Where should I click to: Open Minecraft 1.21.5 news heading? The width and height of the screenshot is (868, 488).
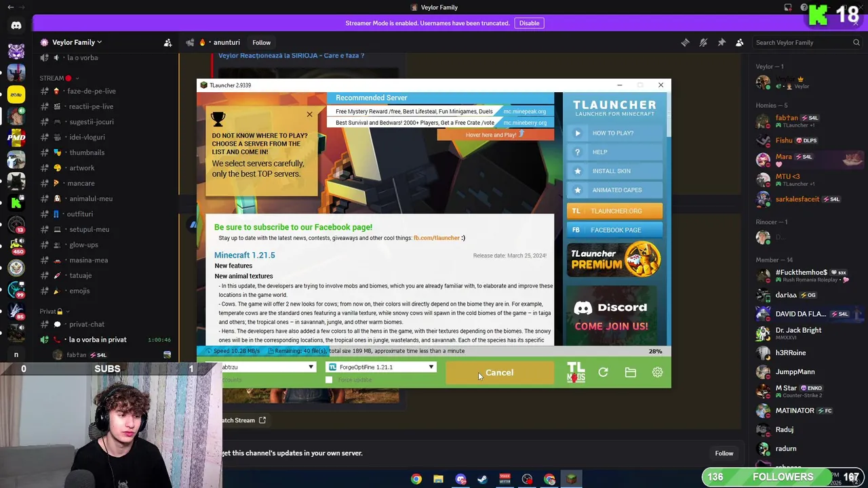(x=245, y=255)
